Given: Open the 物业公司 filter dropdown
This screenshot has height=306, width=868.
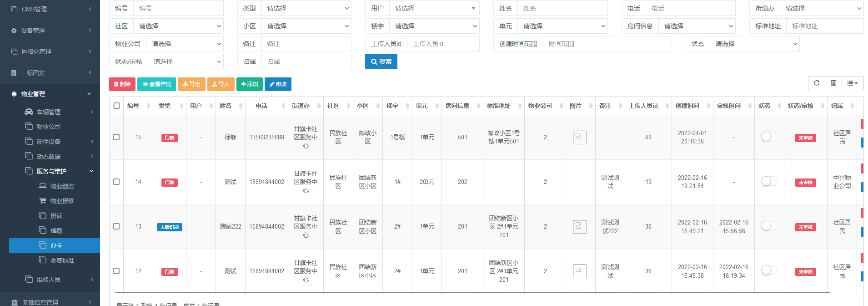Looking at the screenshot, I should tap(184, 44).
